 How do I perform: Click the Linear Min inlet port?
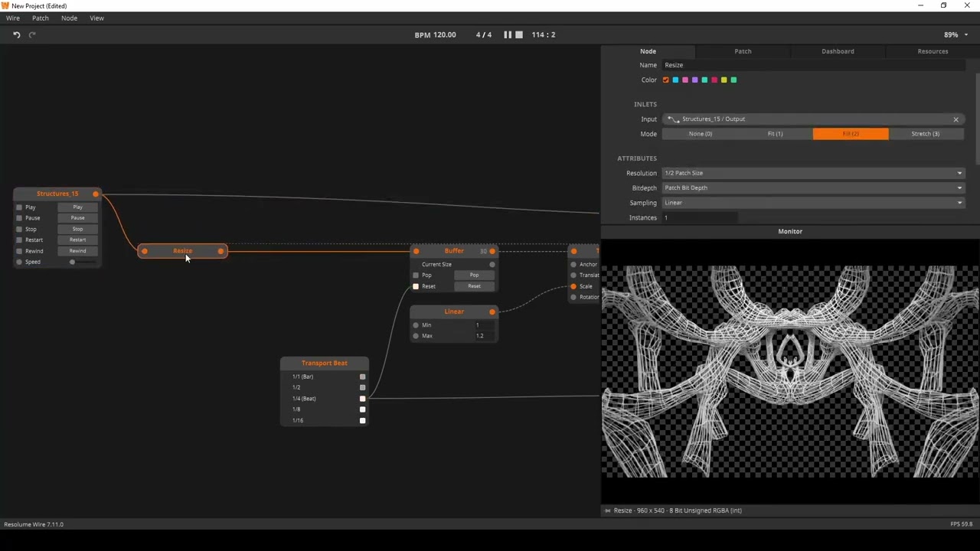[x=416, y=325]
